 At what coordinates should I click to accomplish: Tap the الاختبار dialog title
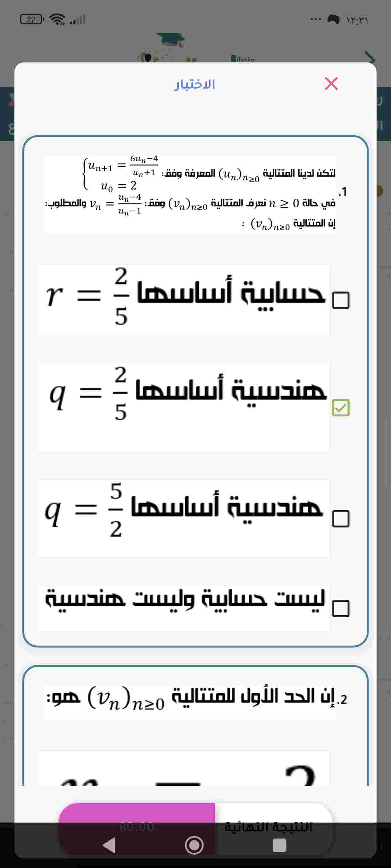pos(195,84)
